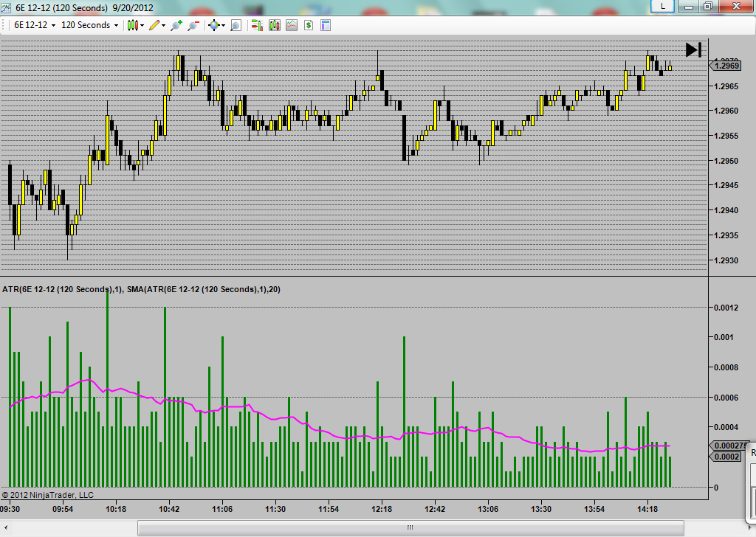Click the 1.2965 price axis label

(726, 86)
